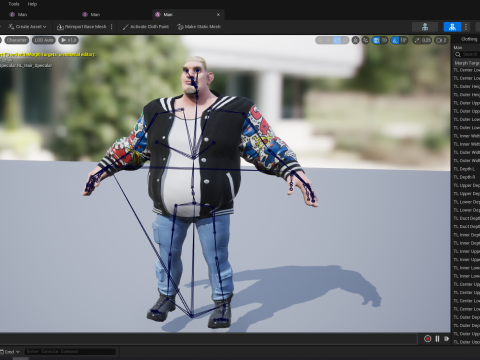This screenshot has width=480, height=360.
Task: Toggle rotation snapping in the viewport
Action: point(395,40)
